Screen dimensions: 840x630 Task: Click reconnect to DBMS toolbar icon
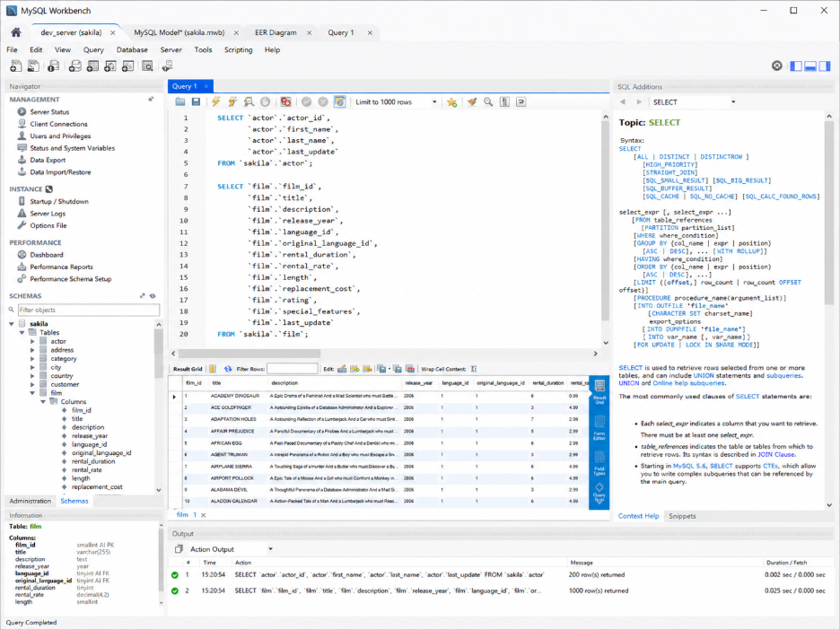click(168, 66)
